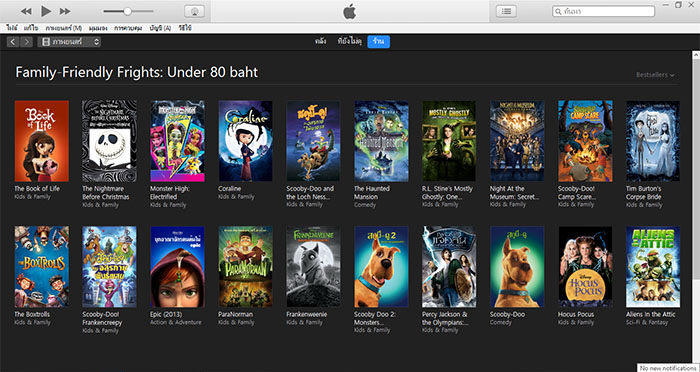Open Scooby Doo 2: Monsters poster
This screenshot has height=372, width=700.
(x=381, y=267)
